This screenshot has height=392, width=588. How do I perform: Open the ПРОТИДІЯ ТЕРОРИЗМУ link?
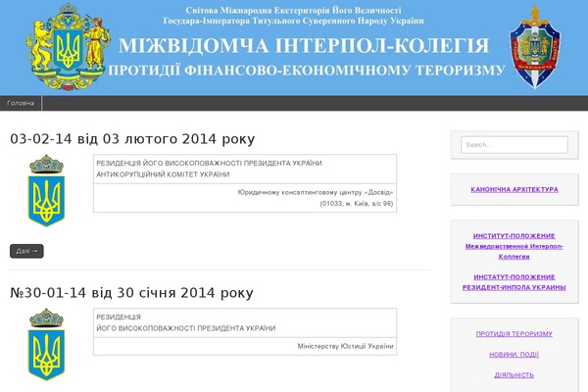pos(514,334)
